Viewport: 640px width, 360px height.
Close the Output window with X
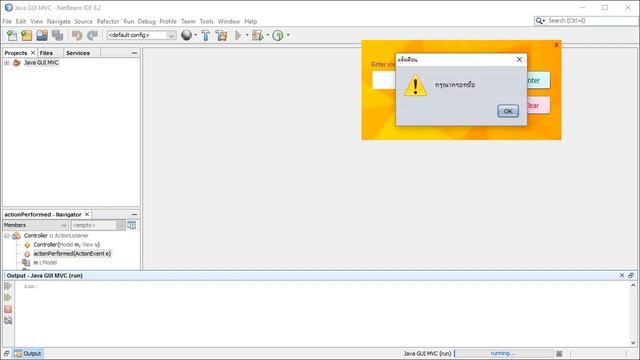coord(622,276)
